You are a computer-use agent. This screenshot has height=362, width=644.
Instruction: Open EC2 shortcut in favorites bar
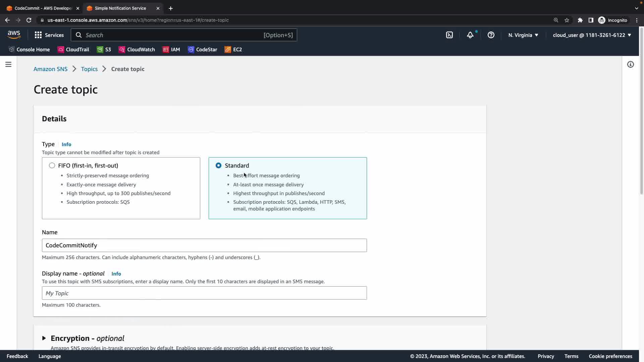pos(233,50)
